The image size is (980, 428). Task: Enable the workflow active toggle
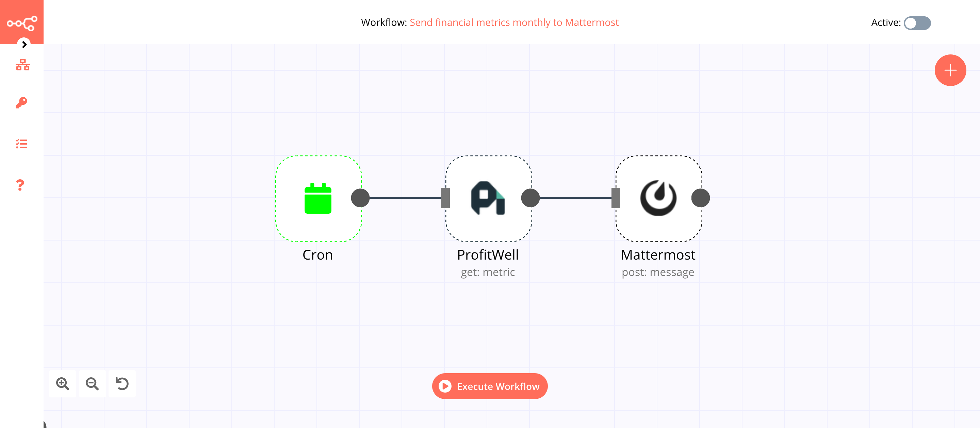coord(917,22)
